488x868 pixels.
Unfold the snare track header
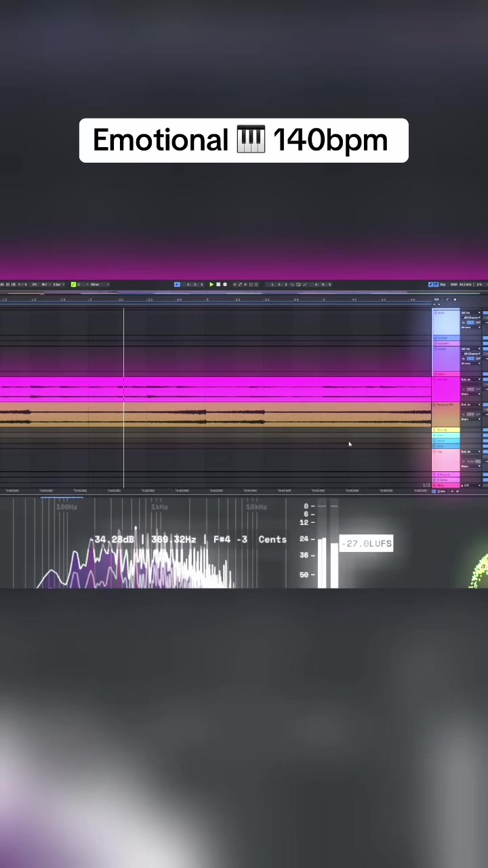coord(435,349)
